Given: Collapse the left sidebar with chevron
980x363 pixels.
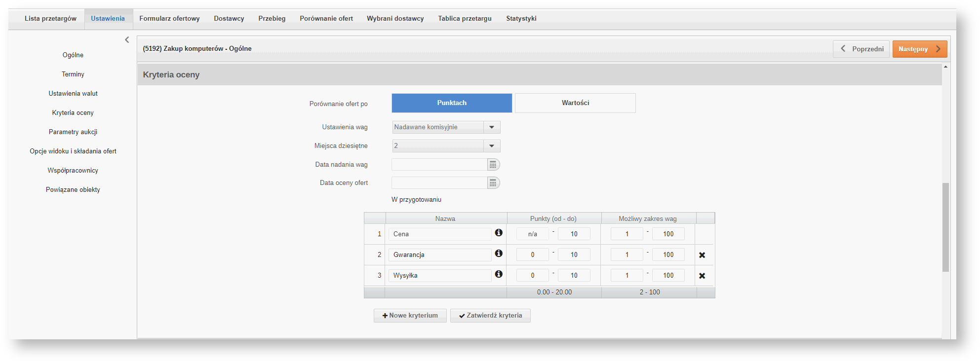Looking at the screenshot, I should 127,40.
